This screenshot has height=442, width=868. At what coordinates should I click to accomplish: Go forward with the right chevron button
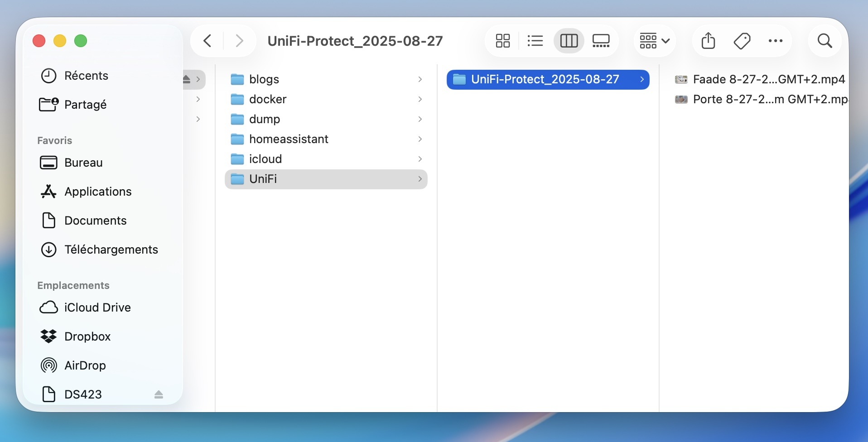239,41
